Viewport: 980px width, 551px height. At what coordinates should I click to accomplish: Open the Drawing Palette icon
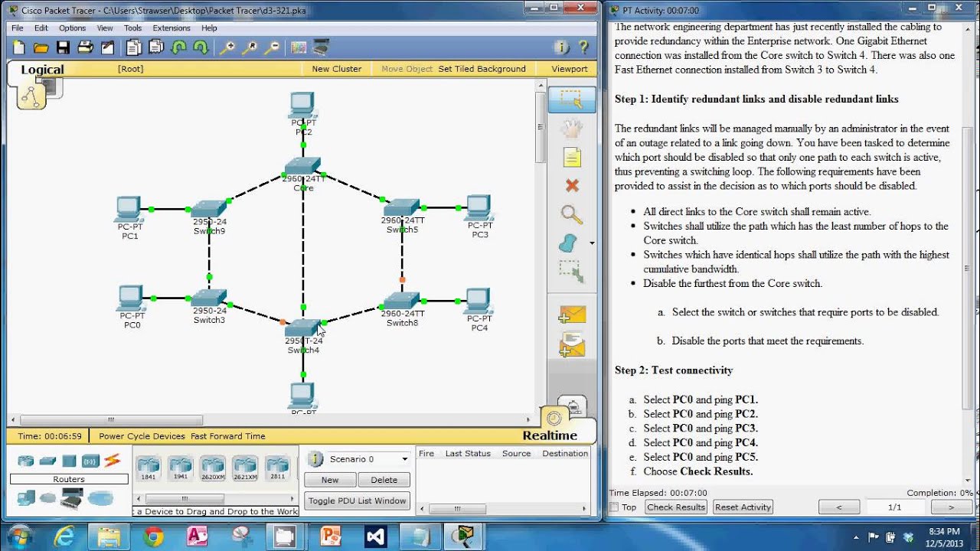tap(299, 47)
